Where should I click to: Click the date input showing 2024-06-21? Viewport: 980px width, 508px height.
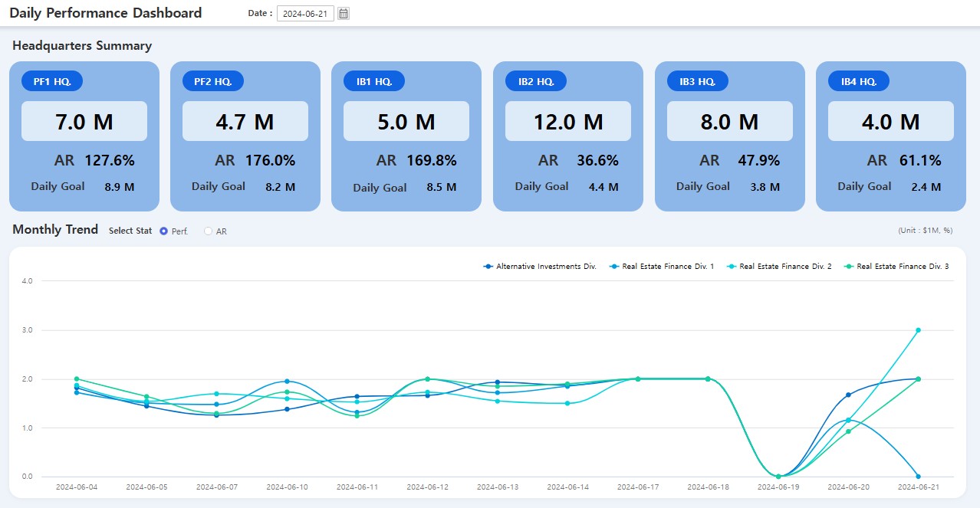click(306, 13)
